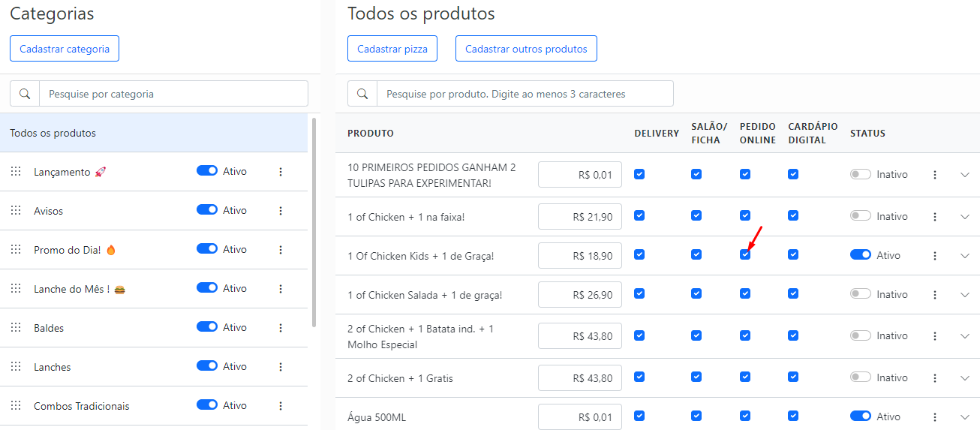
Task: Open kebab menu for Baldes category
Action: point(281,328)
